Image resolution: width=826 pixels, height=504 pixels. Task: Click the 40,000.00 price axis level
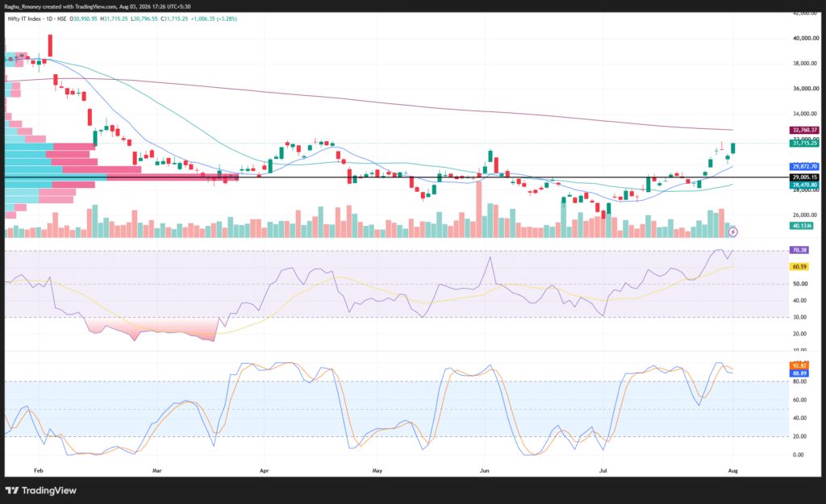(x=806, y=39)
